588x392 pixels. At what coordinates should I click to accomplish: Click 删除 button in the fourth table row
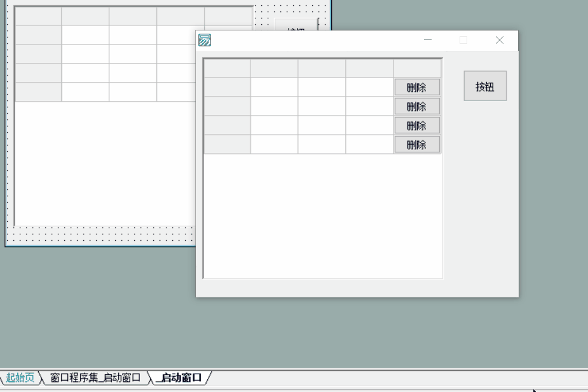pyautogui.click(x=416, y=145)
